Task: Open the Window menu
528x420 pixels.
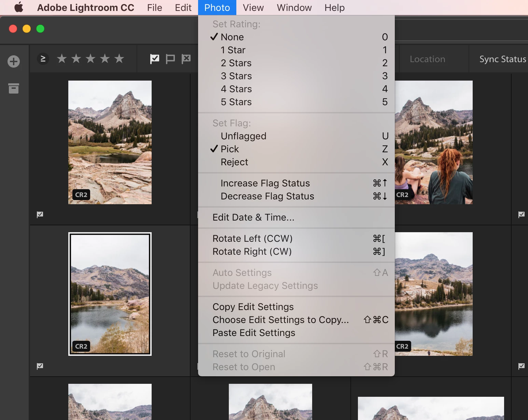Action: [294, 8]
